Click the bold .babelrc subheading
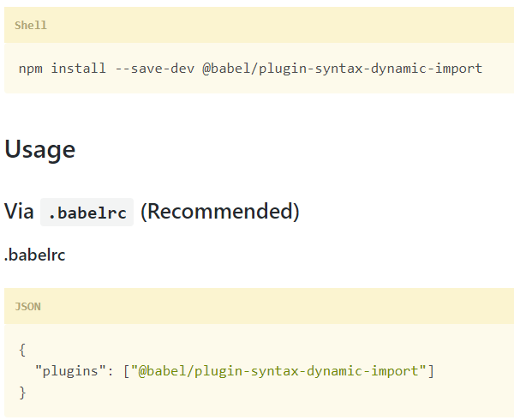The height and width of the screenshot is (420, 514). coord(35,255)
